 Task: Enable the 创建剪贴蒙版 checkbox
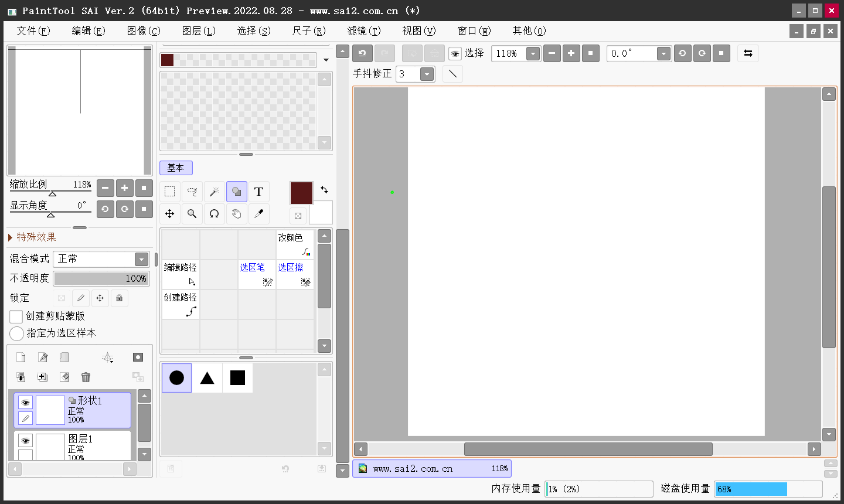click(16, 316)
